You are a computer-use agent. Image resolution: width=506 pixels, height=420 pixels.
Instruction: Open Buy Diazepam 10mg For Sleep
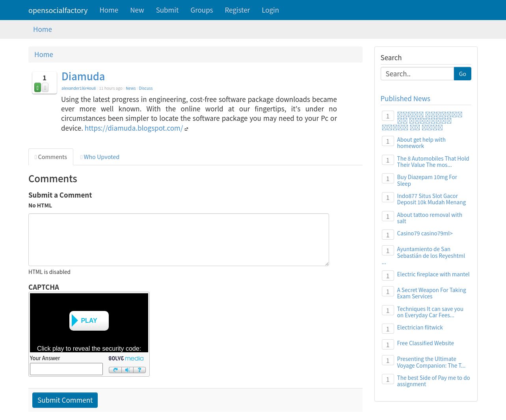click(427, 181)
